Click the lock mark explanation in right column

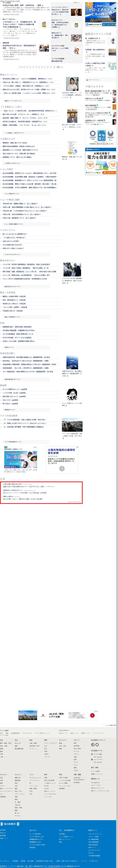click(x=93, y=80)
